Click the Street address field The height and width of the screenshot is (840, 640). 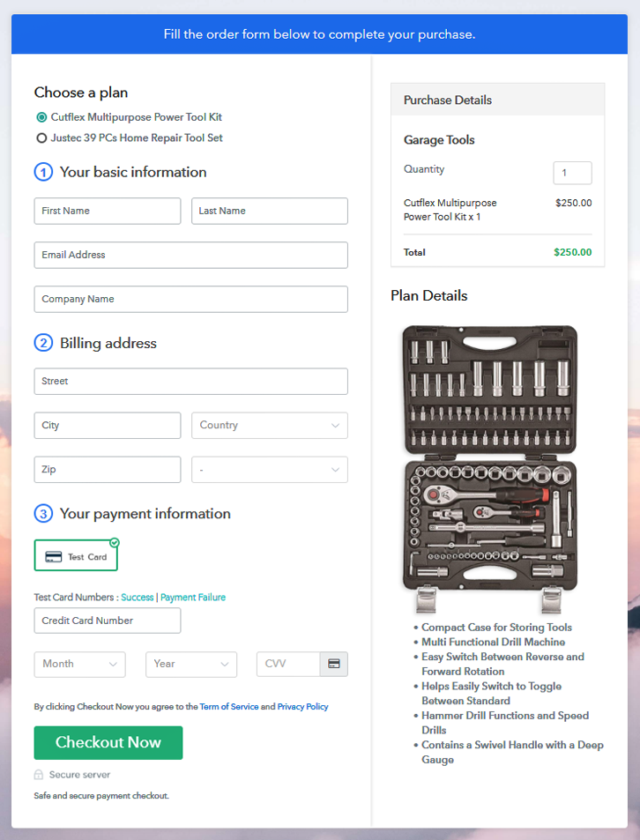pos(191,382)
